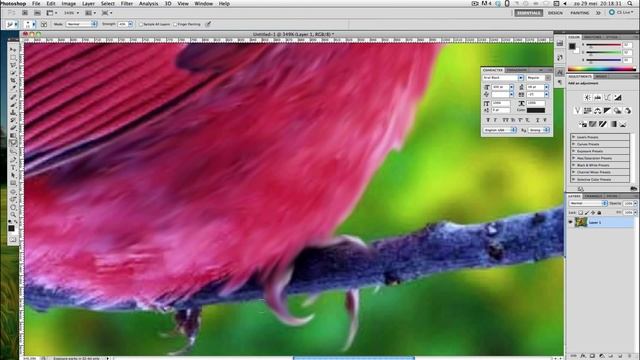
Task: Add a Color Balance adjustment
Action: click(x=598, y=111)
